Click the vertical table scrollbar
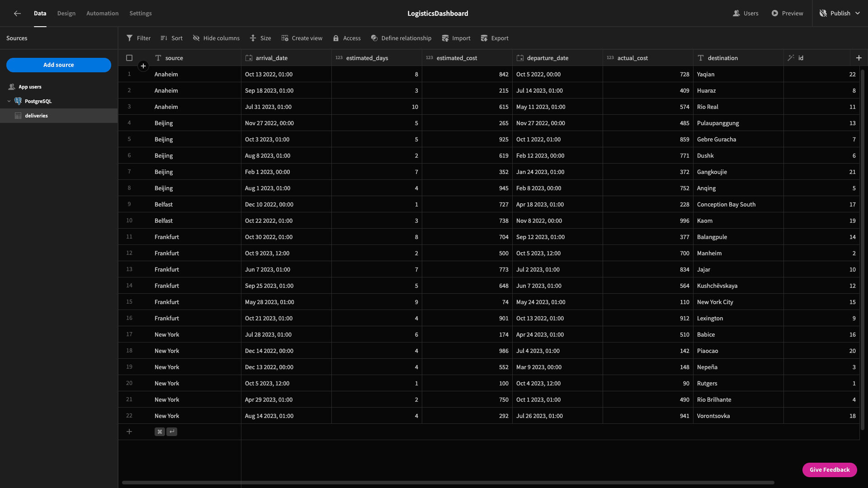The width and height of the screenshot is (868, 488). (863, 249)
